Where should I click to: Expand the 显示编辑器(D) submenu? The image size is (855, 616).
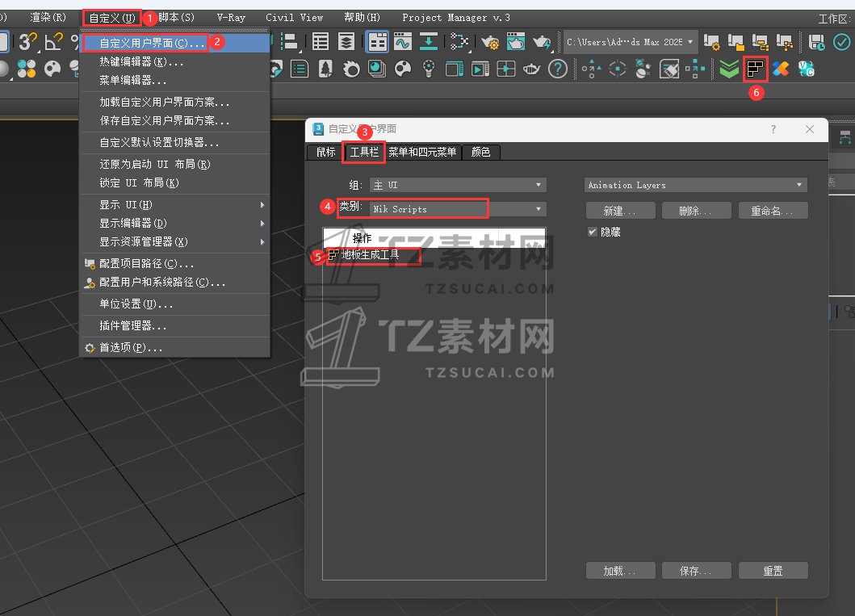coord(174,224)
